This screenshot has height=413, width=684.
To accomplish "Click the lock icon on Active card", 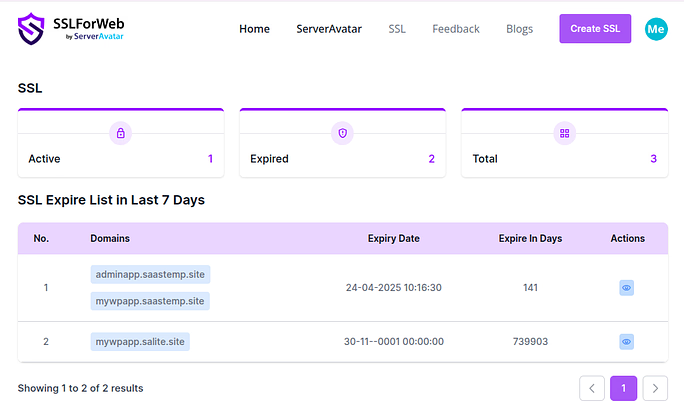I will (x=121, y=133).
